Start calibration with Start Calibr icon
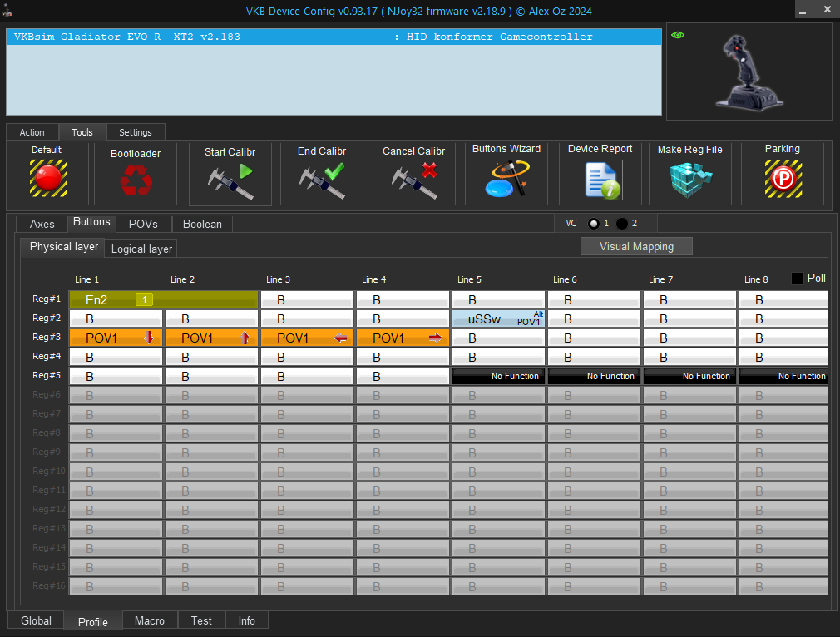 pyautogui.click(x=230, y=181)
